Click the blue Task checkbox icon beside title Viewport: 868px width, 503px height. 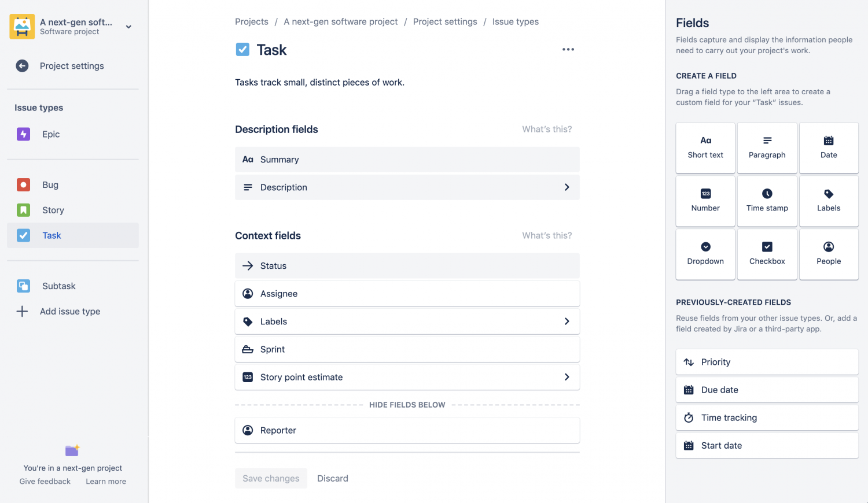coord(242,50)
